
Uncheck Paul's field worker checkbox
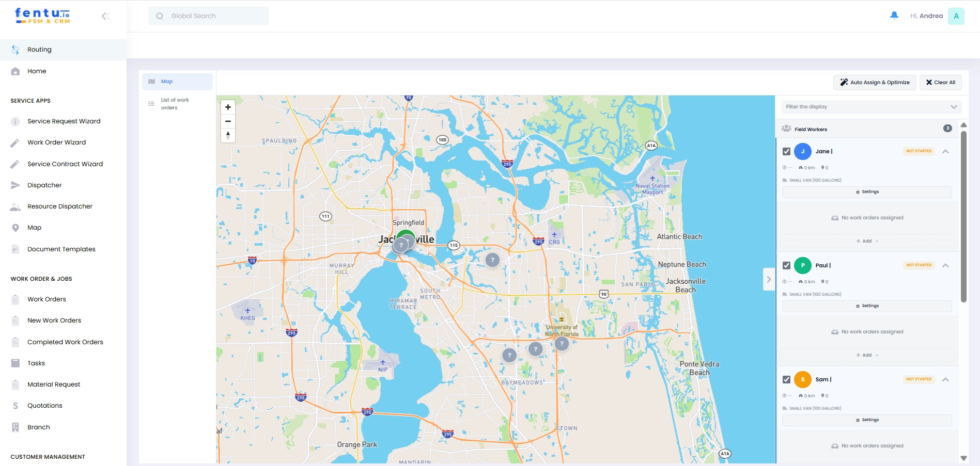coord(786,266)
